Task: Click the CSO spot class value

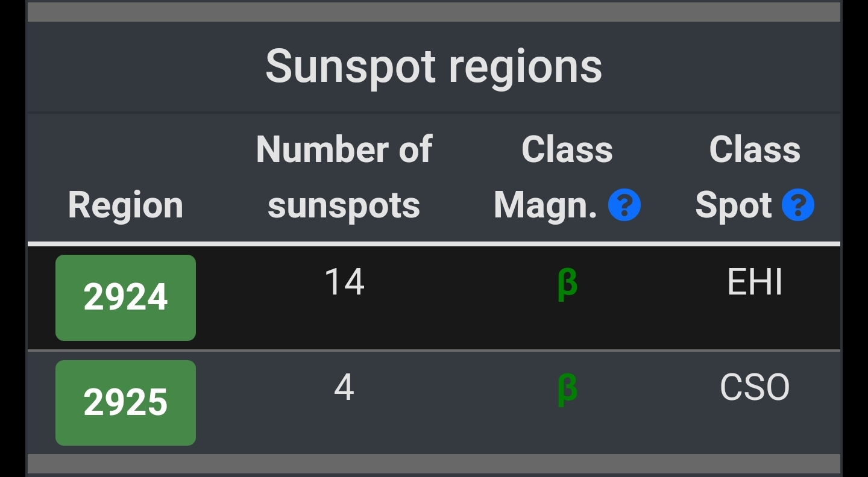Action: (755, 387)
